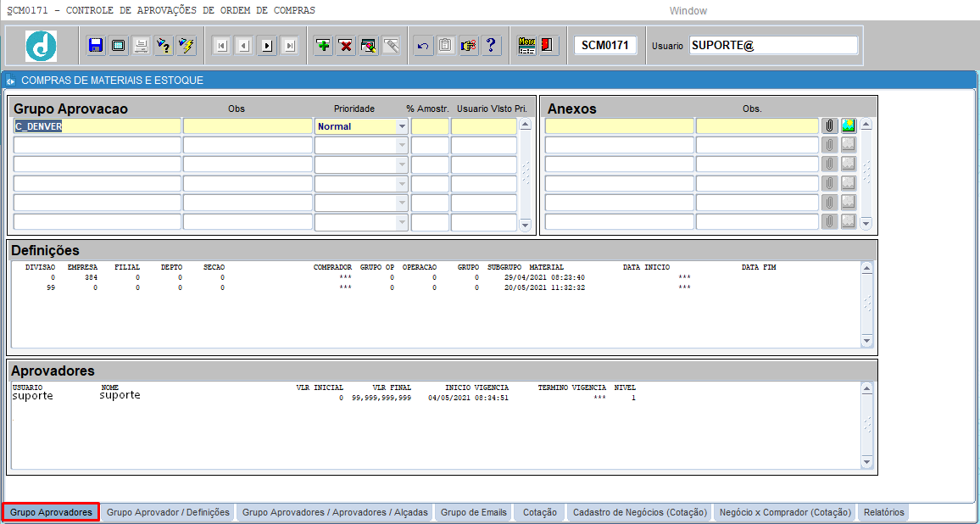Click date '20/05/2021 11:32:32' in Definições
Screen dimensions: 980x524
coord(544,288)
